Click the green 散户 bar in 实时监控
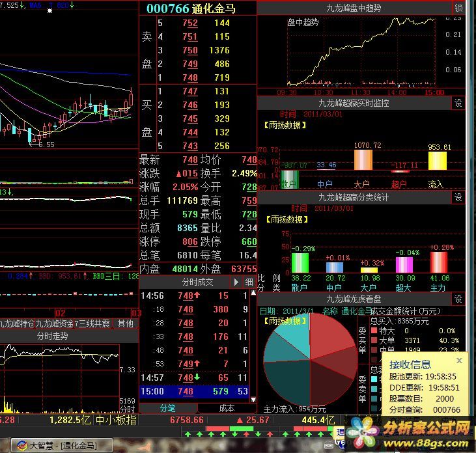 coord(290,180)
